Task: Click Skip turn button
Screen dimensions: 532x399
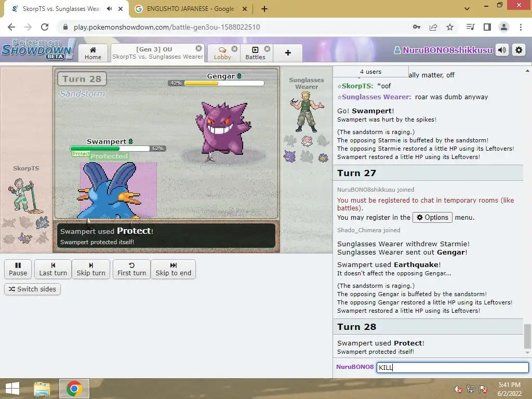Action: click(91, 269)
